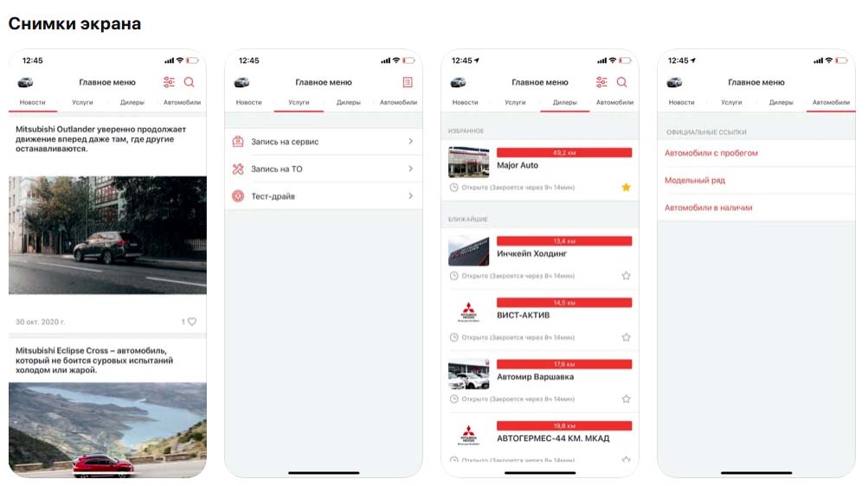Tap the 19,8 км distance bar
Viewport: 868px width, 486px height.
click(x=564, y=425)
